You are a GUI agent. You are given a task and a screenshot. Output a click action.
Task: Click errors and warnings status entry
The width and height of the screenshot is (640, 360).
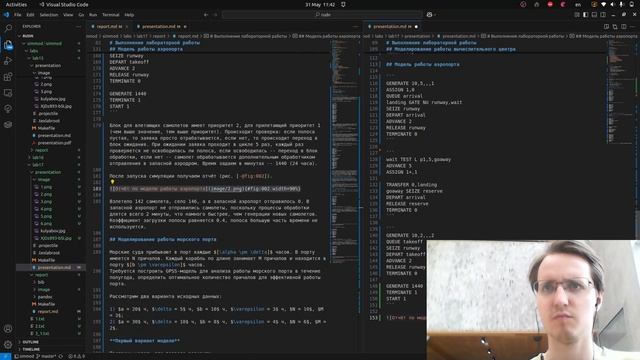coord(77,356)
